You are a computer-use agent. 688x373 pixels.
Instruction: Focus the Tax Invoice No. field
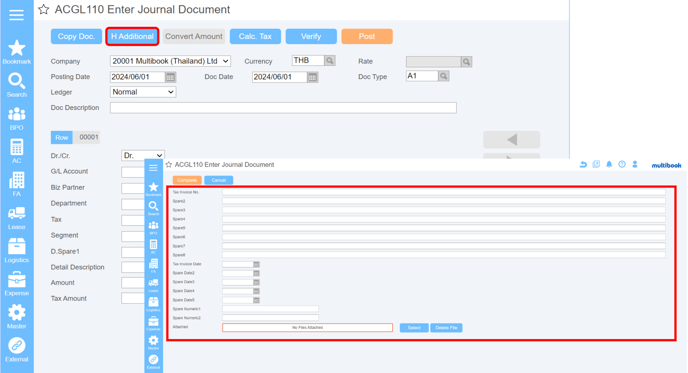tap(444, 192)
